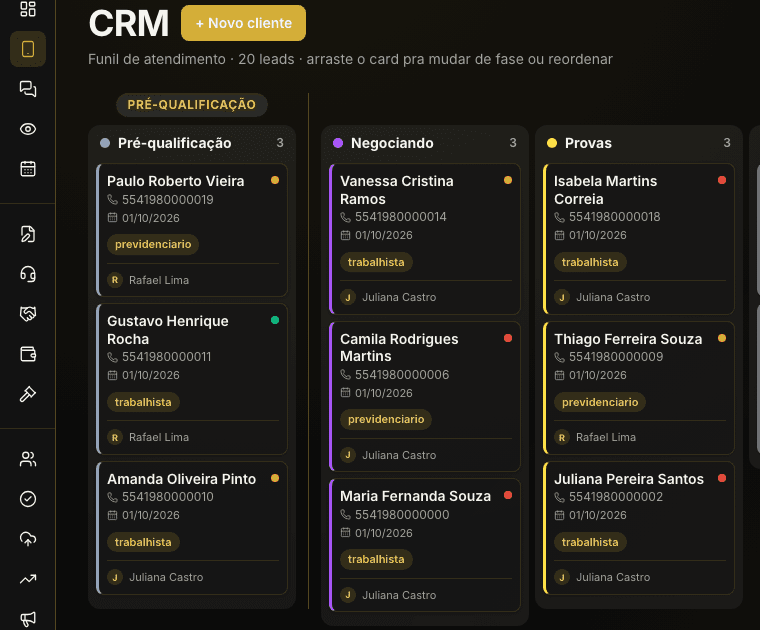
Task: Click orange status dot on Thiago Ferreira Souza
Action: pyautogui.click(x=722, y=338)
